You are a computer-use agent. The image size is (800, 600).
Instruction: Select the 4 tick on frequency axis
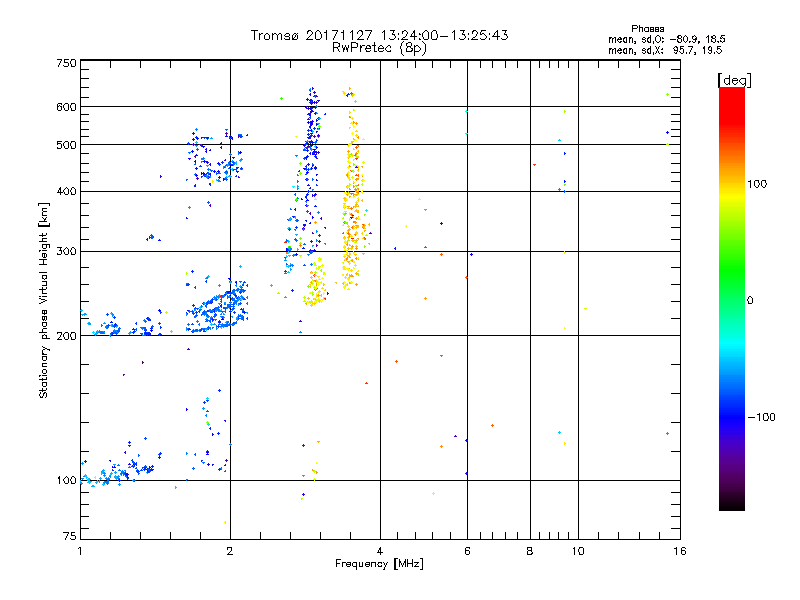[x=380, y=551]
